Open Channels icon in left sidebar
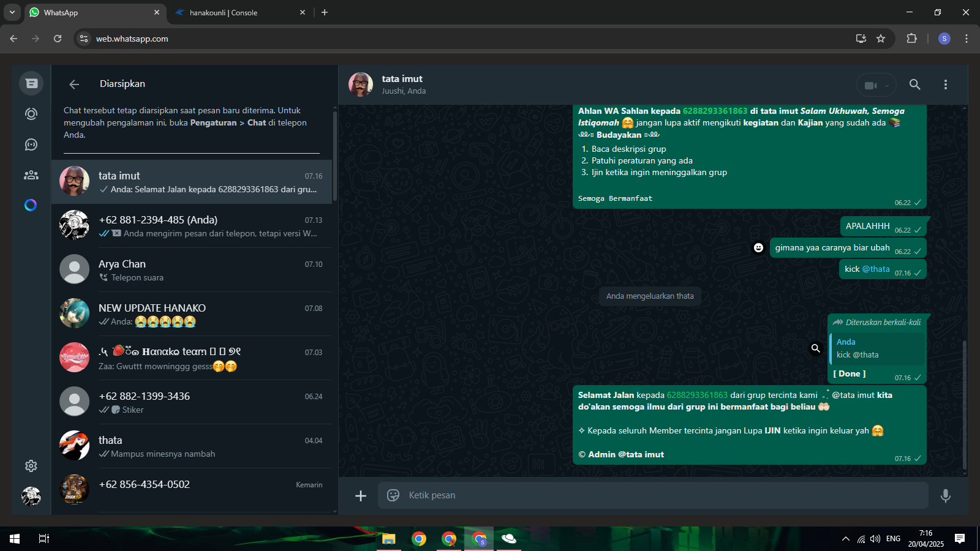The width and height of the screenshot is (980, 551). pyautogui.click(x=31, y=144)
